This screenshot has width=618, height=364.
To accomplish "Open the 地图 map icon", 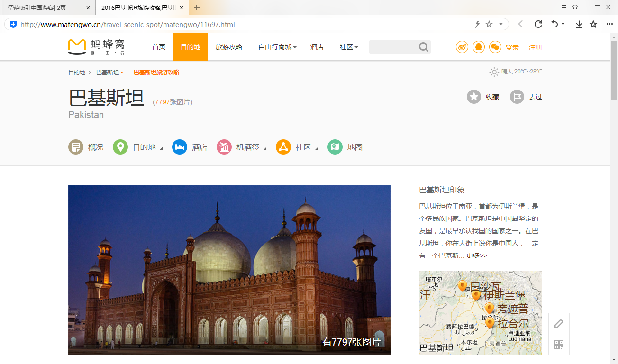I will click(x=335, y=147).
